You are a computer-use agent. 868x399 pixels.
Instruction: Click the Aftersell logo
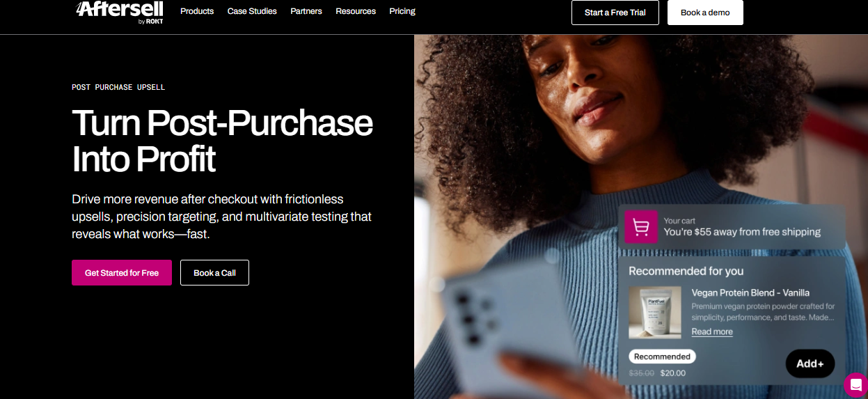pos(120,12)
